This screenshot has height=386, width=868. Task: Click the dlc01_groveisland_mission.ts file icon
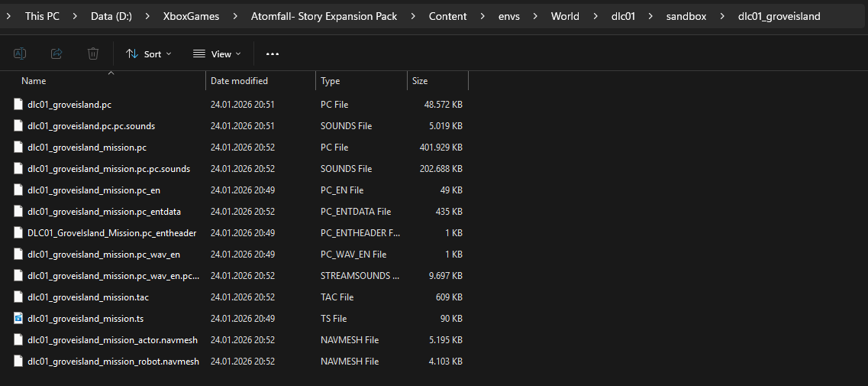(19, 318)
